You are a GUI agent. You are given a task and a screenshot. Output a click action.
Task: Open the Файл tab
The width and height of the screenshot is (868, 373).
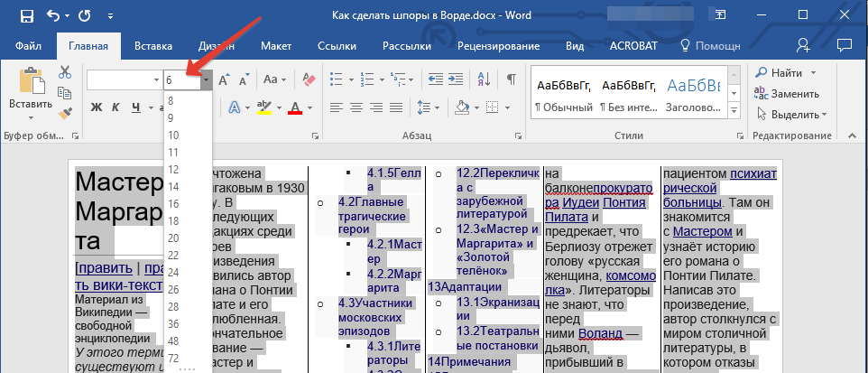28,46
